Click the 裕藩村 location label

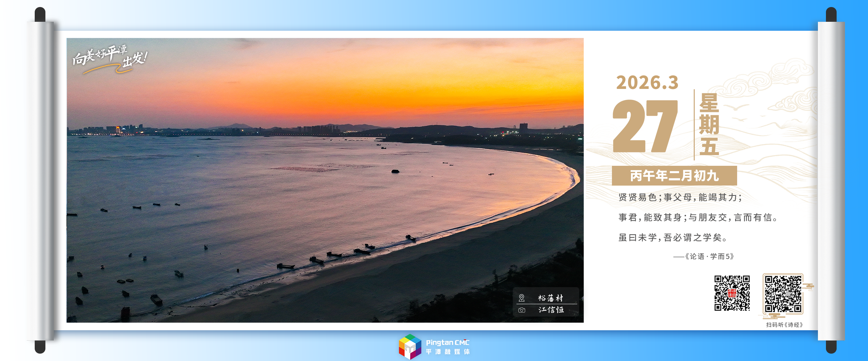[x=550, y=298]
